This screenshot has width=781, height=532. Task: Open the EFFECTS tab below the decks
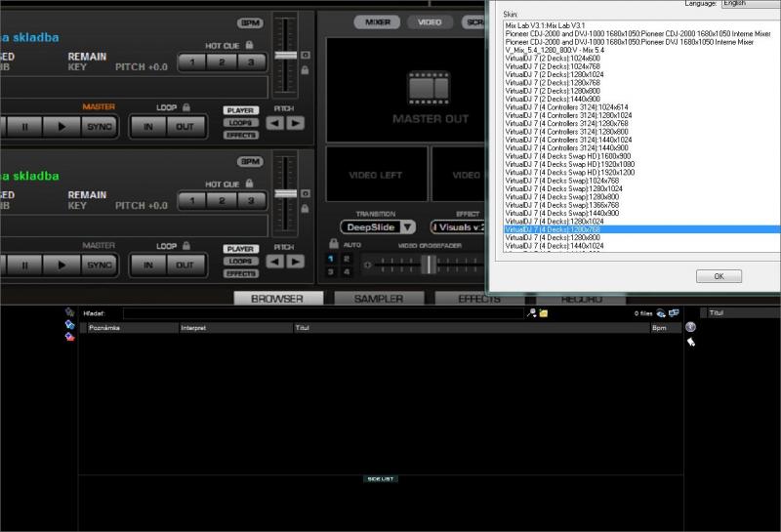478,299
